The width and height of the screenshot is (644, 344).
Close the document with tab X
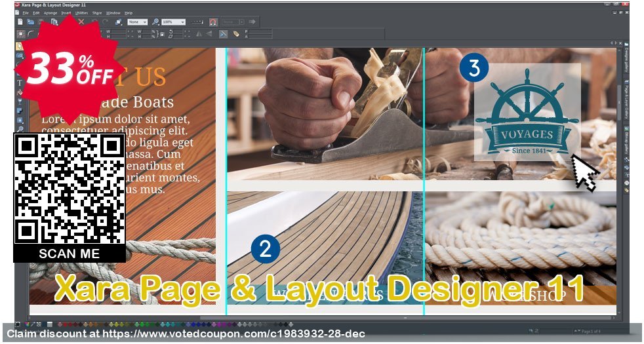619,43
